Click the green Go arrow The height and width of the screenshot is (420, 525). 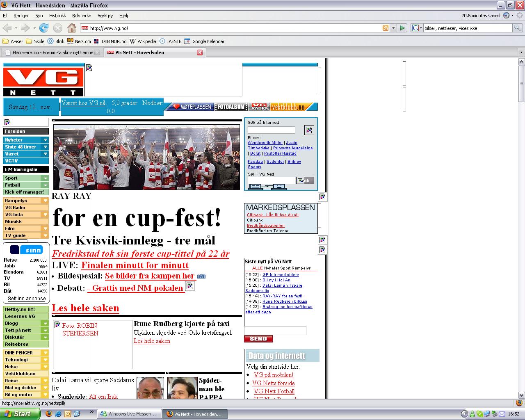pyautogui.click(x=402, y=28)
